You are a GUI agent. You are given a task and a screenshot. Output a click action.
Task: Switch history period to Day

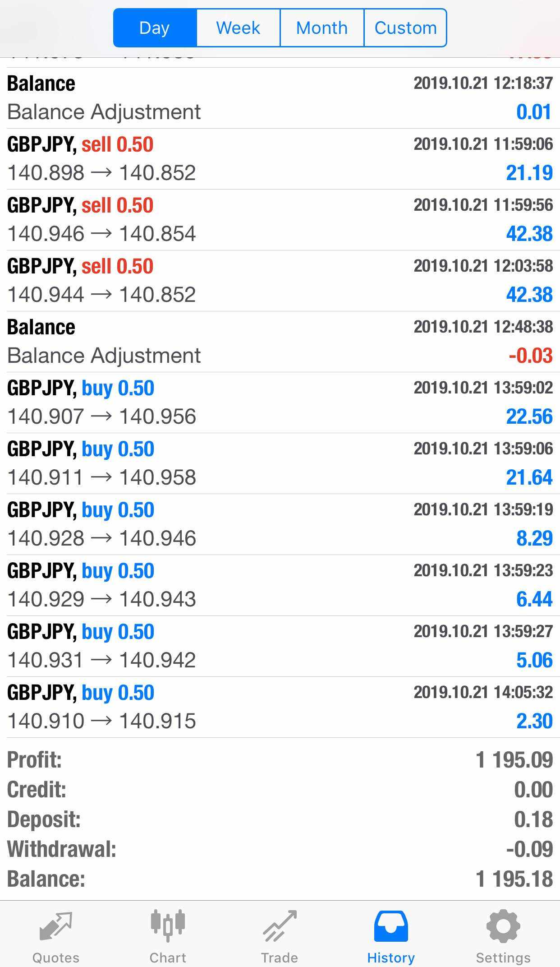click(x=155, y=28)
